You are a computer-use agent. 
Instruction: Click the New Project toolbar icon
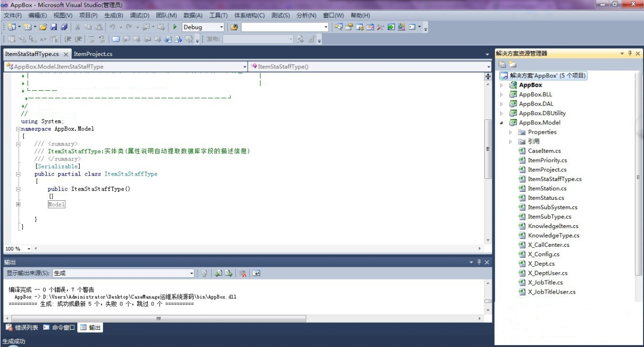[11, 27]
